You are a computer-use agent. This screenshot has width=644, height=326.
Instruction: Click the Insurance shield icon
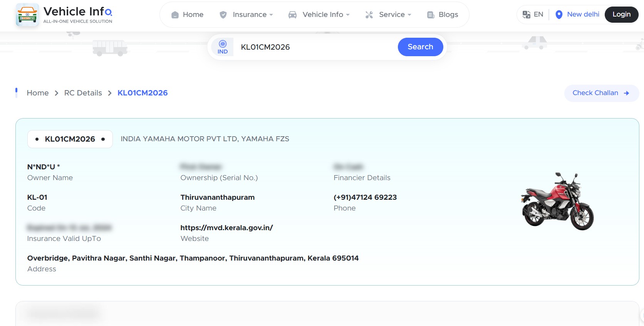[x=223, y=15]
